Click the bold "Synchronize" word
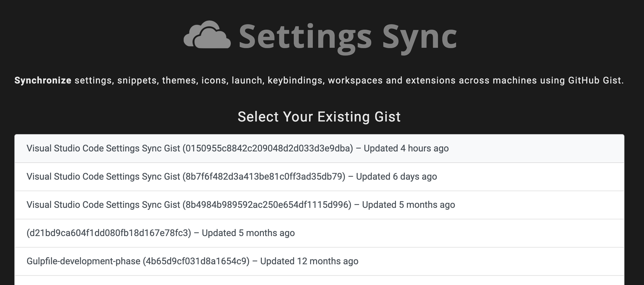Viewport: 644px width, 285px height. click(43, 80)
